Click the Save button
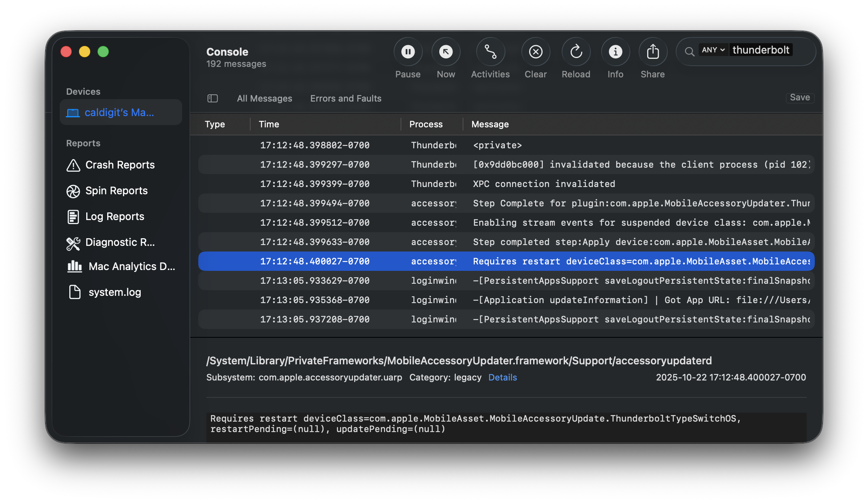The height and width of the screenshot is (503, 868). [800, 98]
